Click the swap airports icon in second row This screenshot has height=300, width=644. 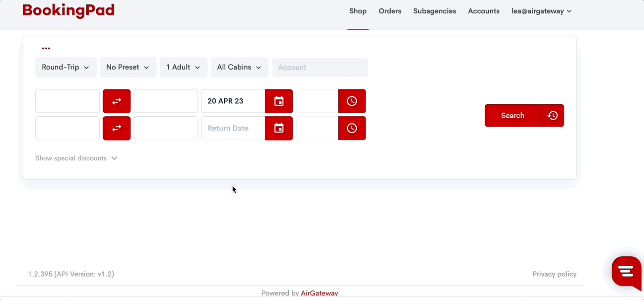(x=117, y=128)
